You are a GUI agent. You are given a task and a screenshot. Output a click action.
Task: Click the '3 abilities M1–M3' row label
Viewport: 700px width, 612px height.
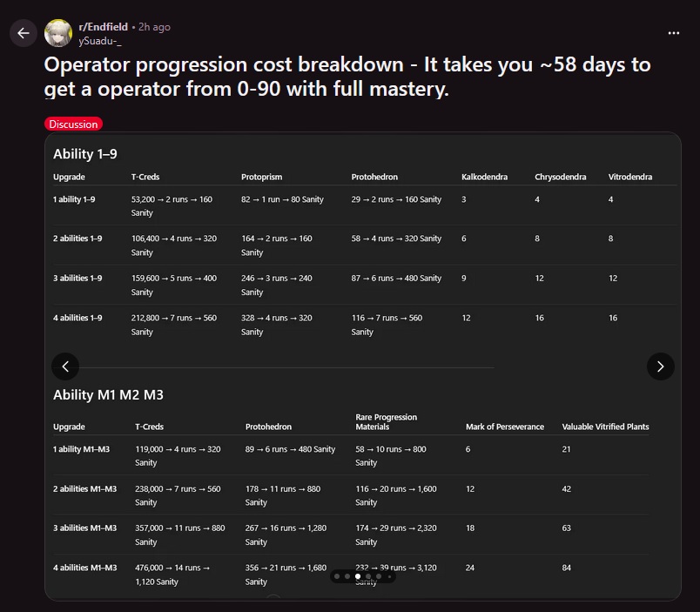coord(84,528)
